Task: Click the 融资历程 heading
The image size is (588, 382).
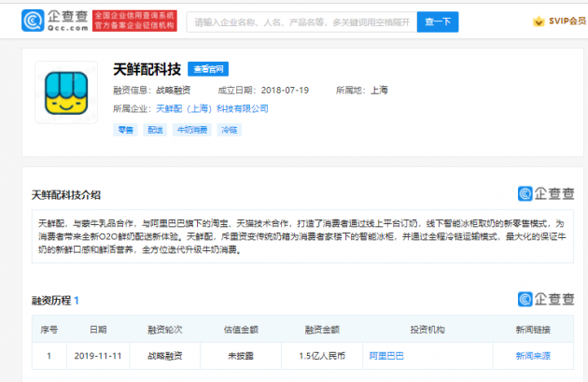Action: (55, 301)
